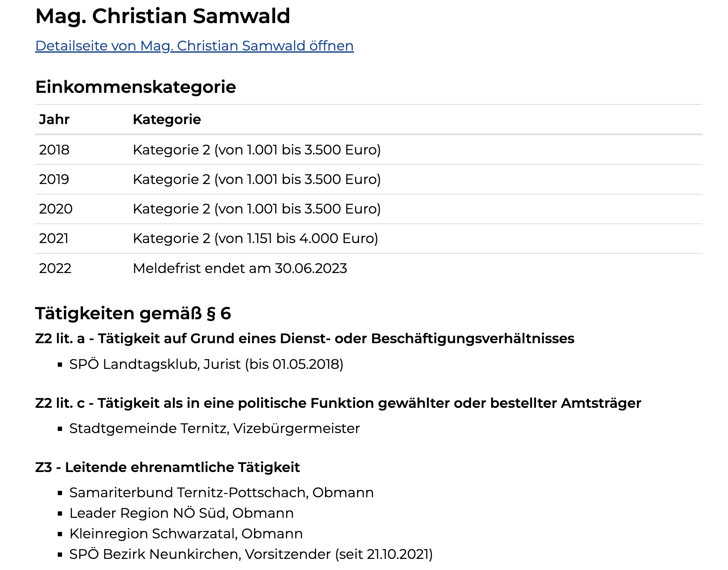The height and width of the screenshot is (570, 728).
Task: Click the SPÖ Landtagsklub, Jurist list item
Action: pyautogui.click(x=206, y=364)
